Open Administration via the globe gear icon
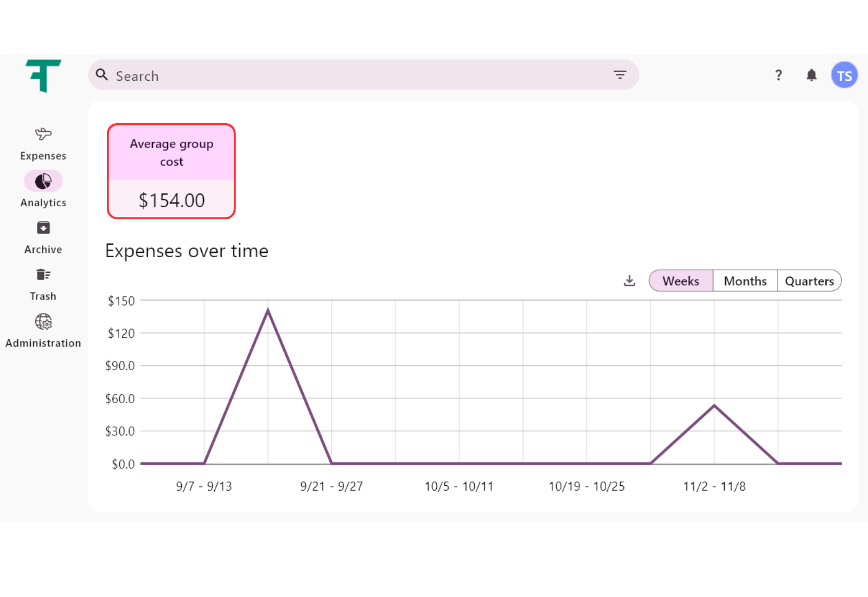Screen dimensions: 868x597 [43, 322]
